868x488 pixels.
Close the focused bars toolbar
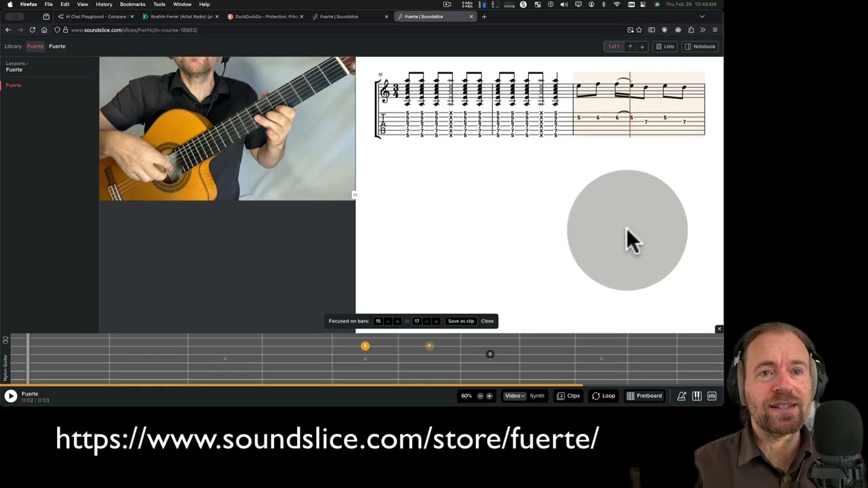point(488,321)
